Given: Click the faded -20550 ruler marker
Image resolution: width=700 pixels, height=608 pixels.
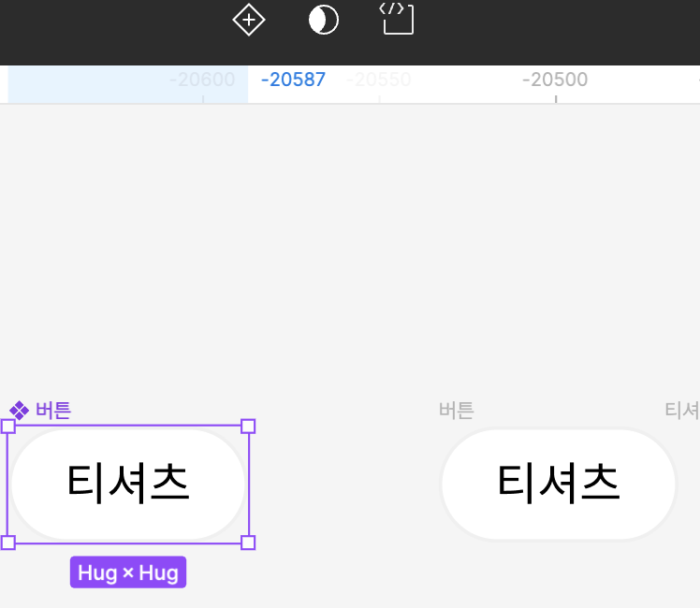Looking at the screenshot, I should click(379, 80).
